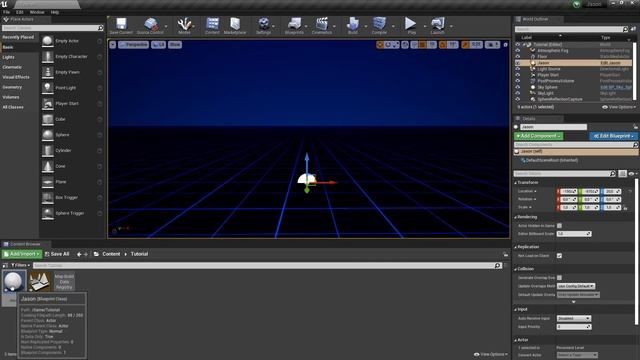Click Save All in Content Browser
640x360 pixels.
coord(57,254)
